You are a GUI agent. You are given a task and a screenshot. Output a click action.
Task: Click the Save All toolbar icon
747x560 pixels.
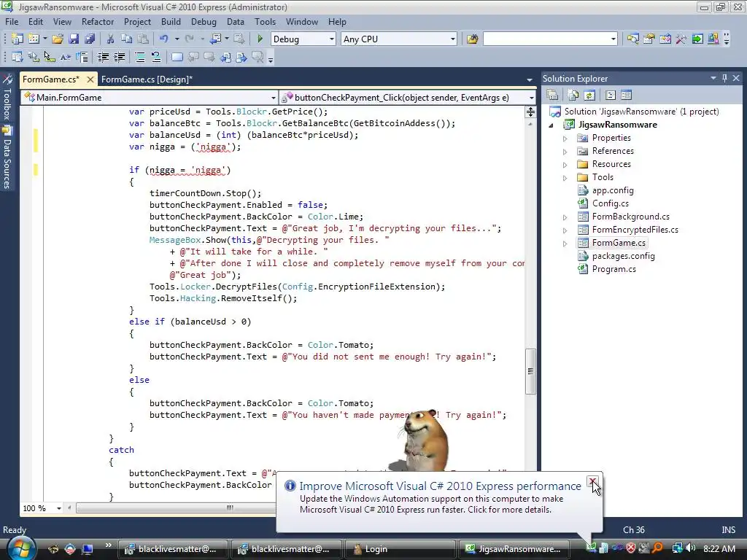point(90,39)
